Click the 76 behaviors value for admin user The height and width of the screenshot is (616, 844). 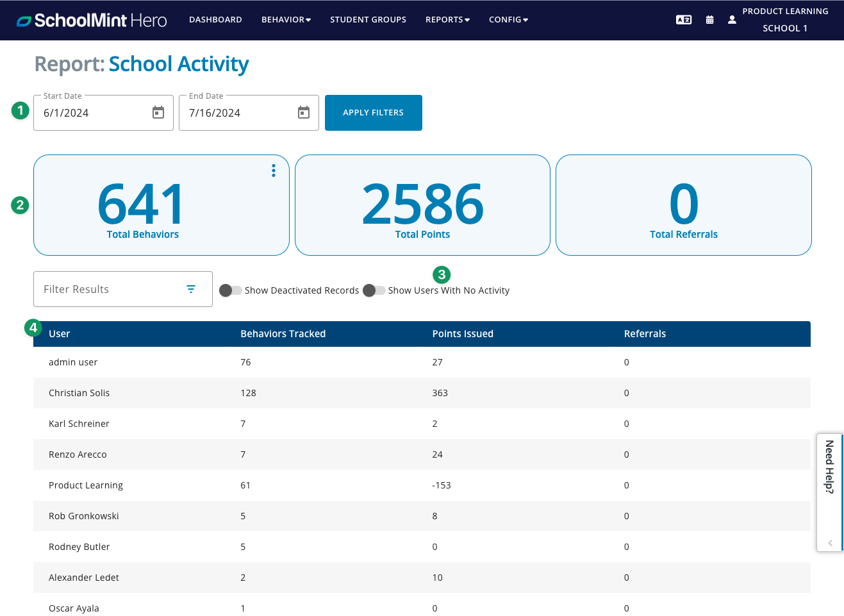[x=245, y=362]
